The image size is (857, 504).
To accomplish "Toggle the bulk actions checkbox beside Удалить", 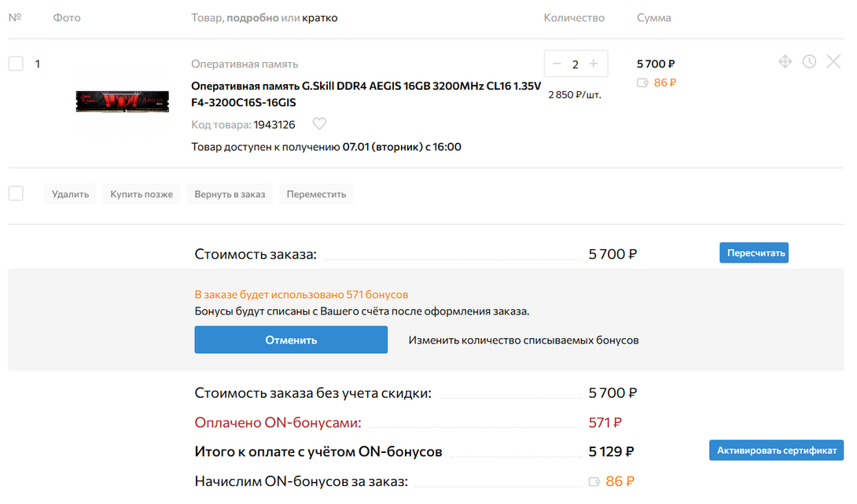I will pos(16,193).
